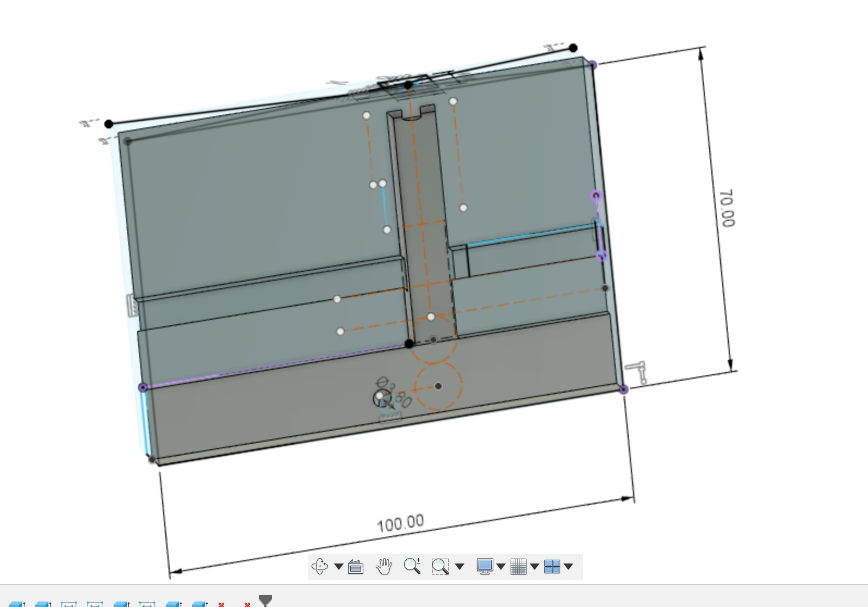Image resolution: width=868 pixels, height=607 pixels.
Task: Click the Grid and Snaps icon
Action: coord(518,567)
